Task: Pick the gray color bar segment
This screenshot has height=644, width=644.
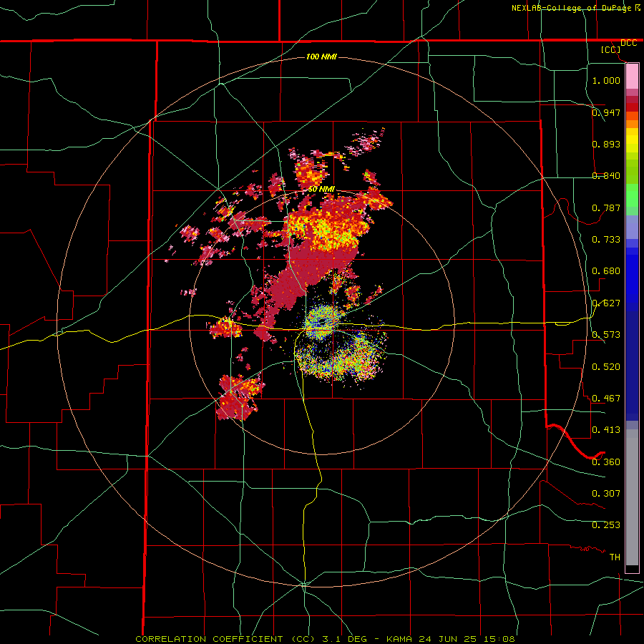Action: click(x=632, y=497)
